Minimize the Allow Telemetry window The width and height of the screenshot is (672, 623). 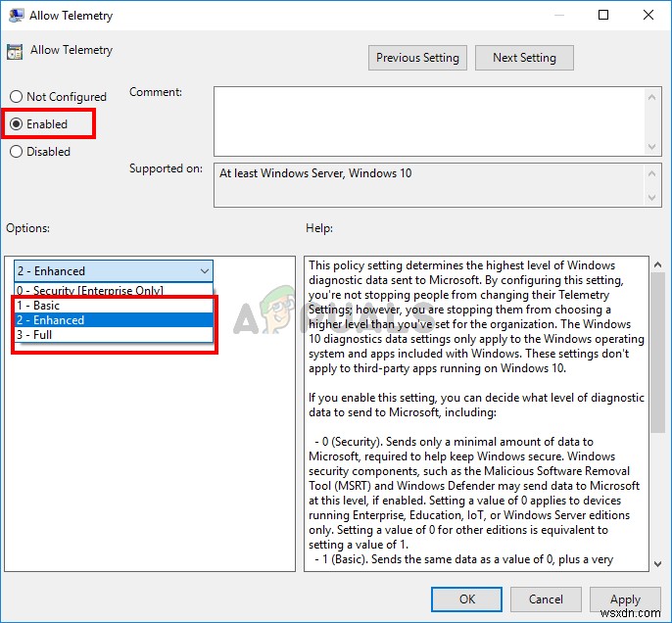pyautogui.click(x=558, y=15)
